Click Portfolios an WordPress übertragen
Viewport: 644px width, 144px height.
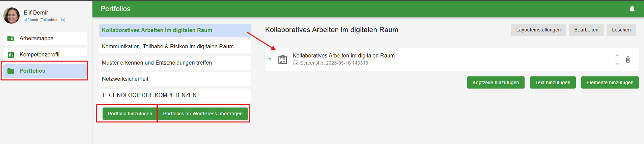pyautogui.click(x=203, y=114)
